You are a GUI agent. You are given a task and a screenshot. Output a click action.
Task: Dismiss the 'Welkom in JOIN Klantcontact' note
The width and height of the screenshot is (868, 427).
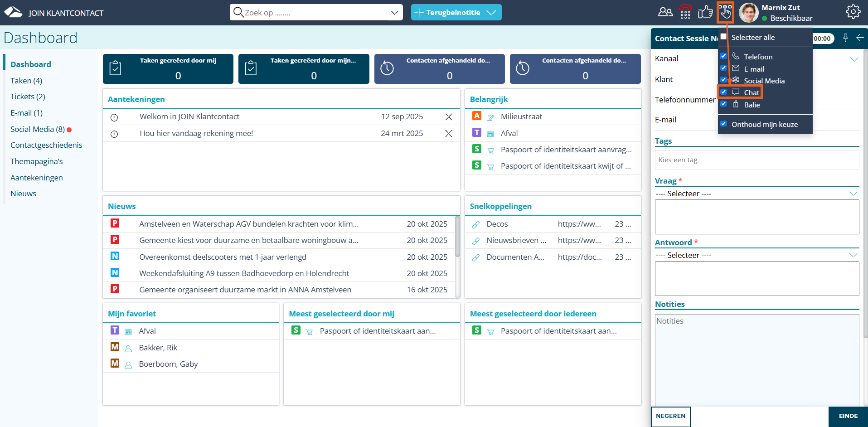point(448,117)
